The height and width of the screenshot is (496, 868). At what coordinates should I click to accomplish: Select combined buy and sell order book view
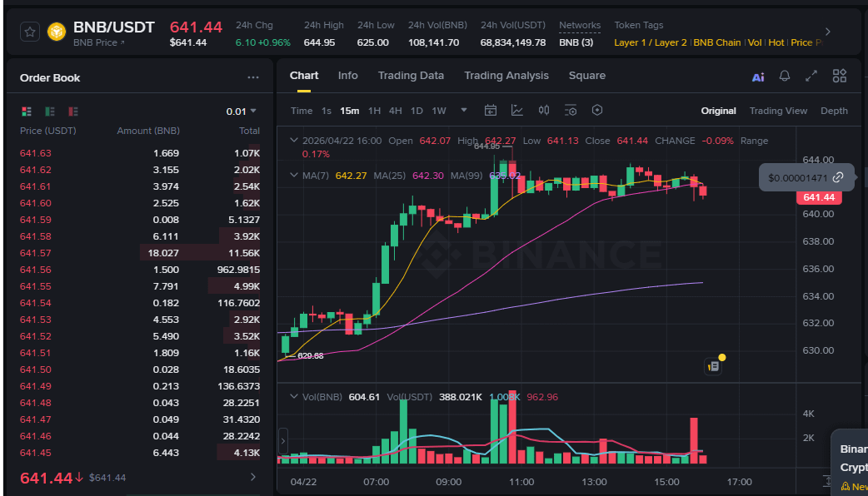pos(26,112)
